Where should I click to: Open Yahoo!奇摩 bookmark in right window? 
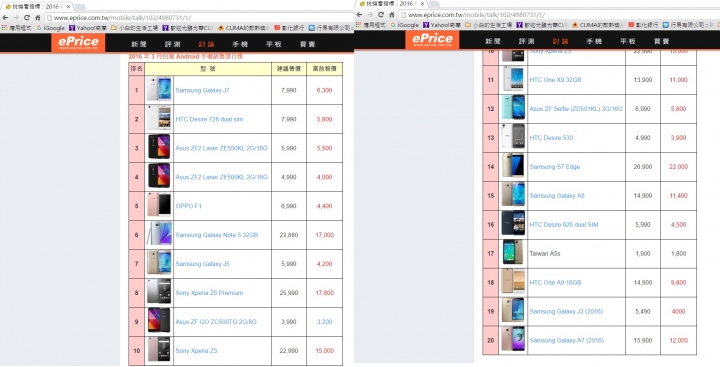pyautogui.click(x=442, y=25)
